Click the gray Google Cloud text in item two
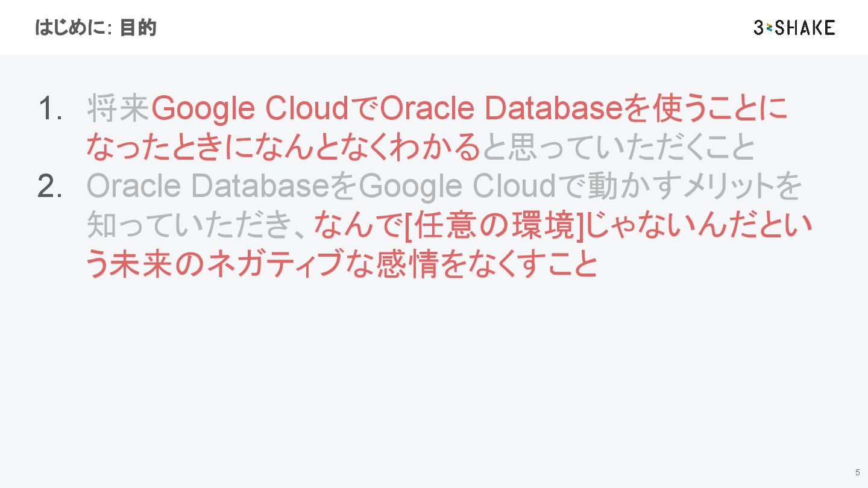This screenshot has height=488, width=868. [456, 187]
